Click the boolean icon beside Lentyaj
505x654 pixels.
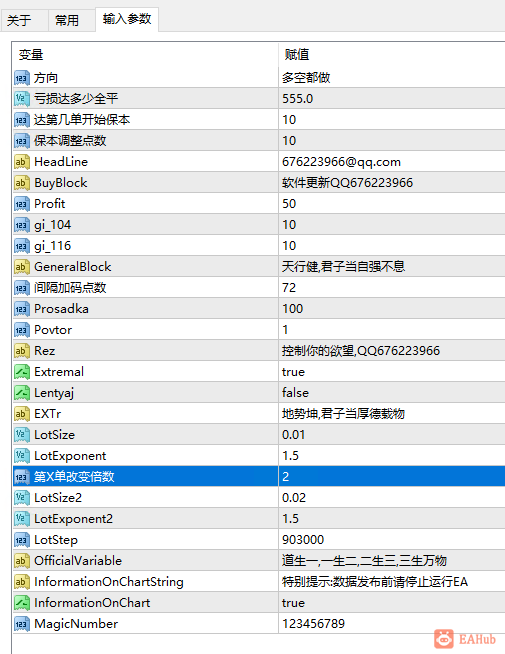tap(22, 392)
